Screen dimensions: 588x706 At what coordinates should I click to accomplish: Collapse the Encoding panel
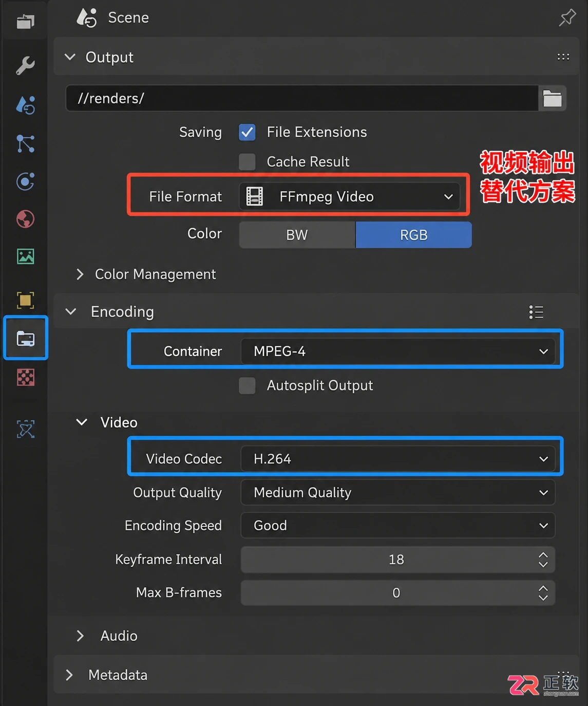pyautogui.click(x=71, y=312)
